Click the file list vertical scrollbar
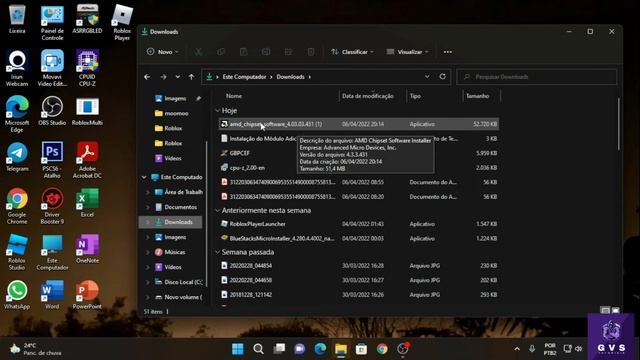The width and height of the screenshot is (640, 360). coord(619,124)
